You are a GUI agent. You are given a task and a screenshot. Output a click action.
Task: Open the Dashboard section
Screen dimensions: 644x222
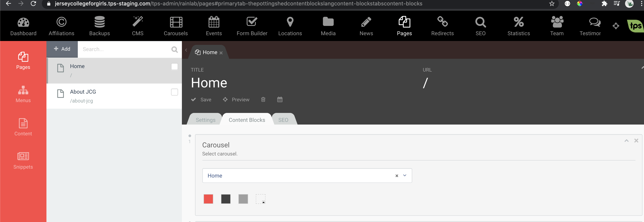(23, 26)
